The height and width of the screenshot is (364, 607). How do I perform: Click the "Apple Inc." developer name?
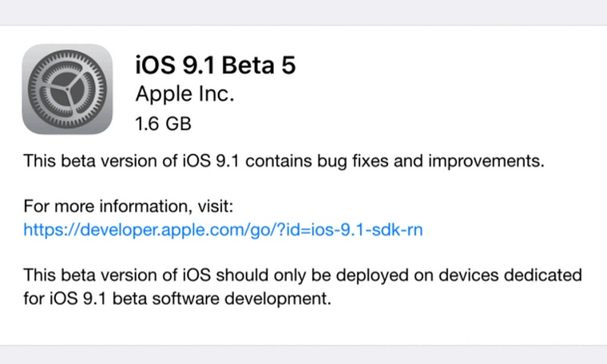coord(184,94)
